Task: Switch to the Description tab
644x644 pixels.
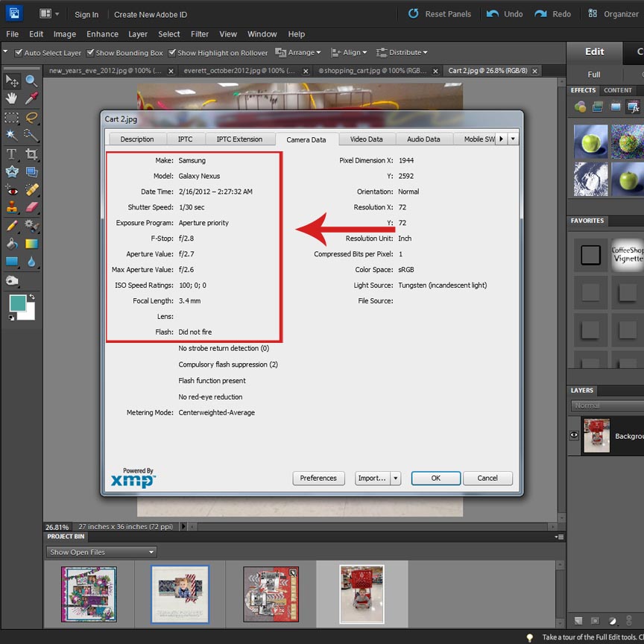Action: (x=137, y=139)
